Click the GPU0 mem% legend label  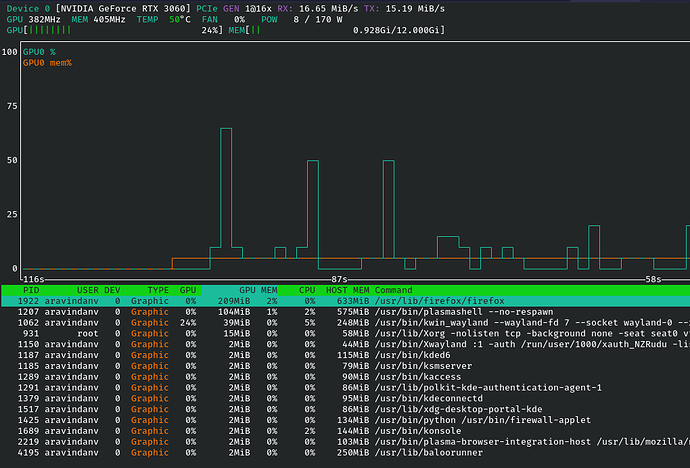pyautogui.click(x=47, y=62)
